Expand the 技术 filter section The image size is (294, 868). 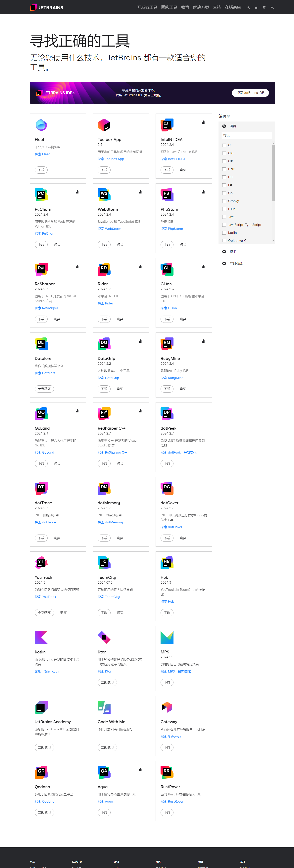click(224, 251)
